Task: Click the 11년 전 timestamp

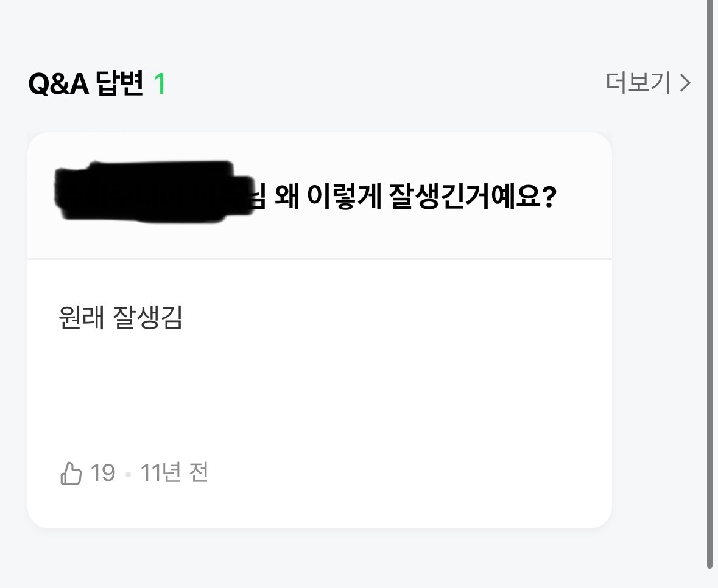Action: [x=174, y=473]
